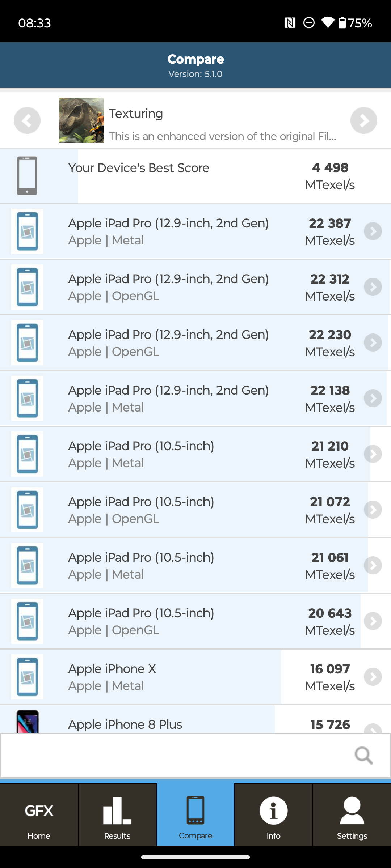Go to next benchmark test arrow
The height and width of the screenshot is (868, 391).
(363, 120)
